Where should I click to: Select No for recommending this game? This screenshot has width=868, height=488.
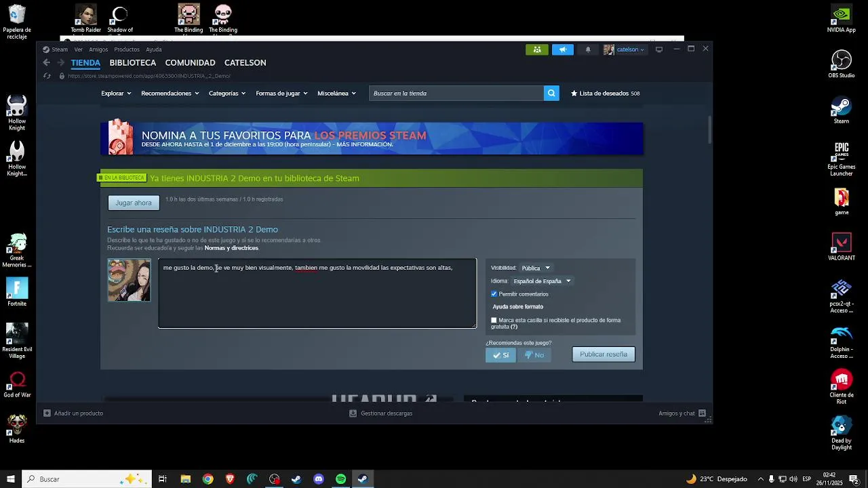pyautogui.click(x=534, y=355)
